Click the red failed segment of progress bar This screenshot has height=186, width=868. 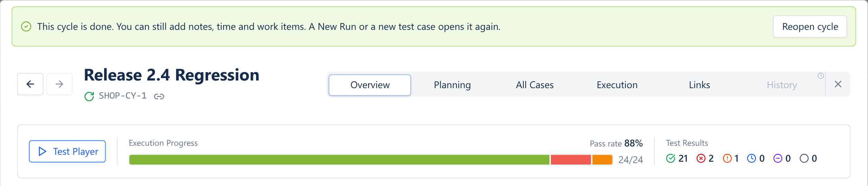pyautogui.click(x=571, y=160)
